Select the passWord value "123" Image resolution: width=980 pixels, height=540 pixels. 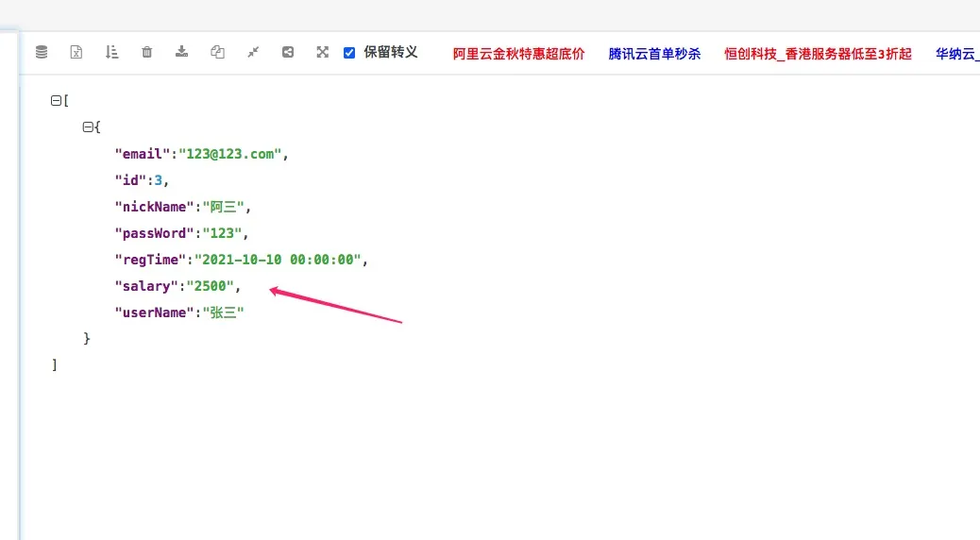[222, 233]
